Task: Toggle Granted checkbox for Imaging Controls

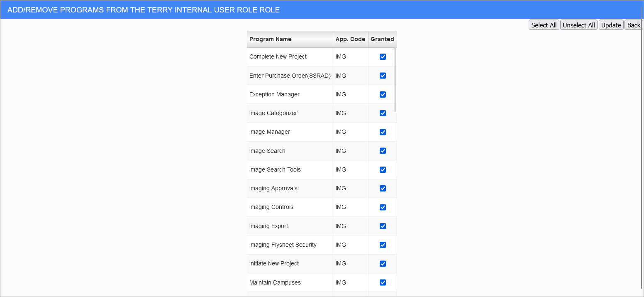Action: point(383,207)
